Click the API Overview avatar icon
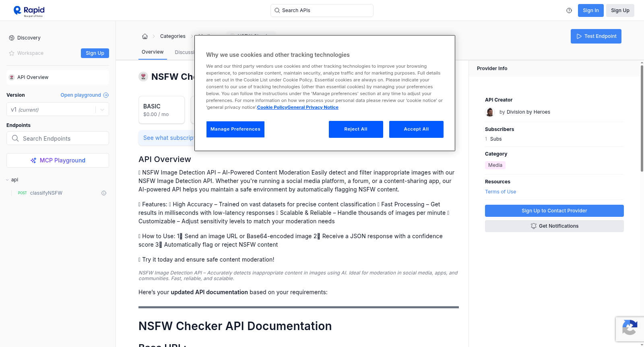644x347 pixels. pos(12,77)
